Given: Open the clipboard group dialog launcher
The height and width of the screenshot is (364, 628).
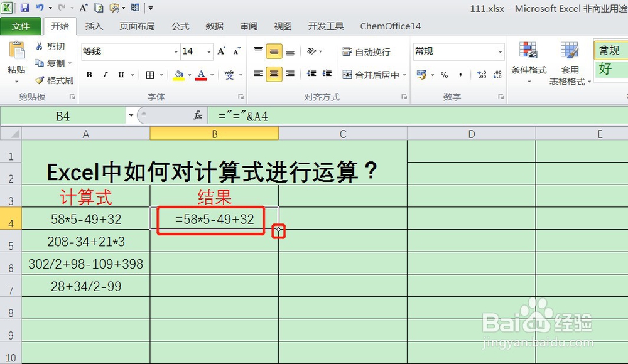Looking at the screenshot, I should click(x=72, y=97).
